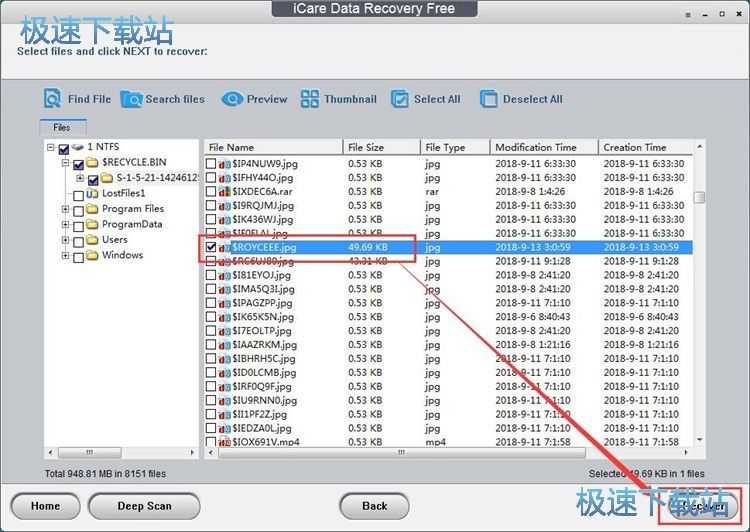The image size is (750, 532).
Task: Check the $IXDEC6A.rar checkbox
Action: click(x=211, y=191)
